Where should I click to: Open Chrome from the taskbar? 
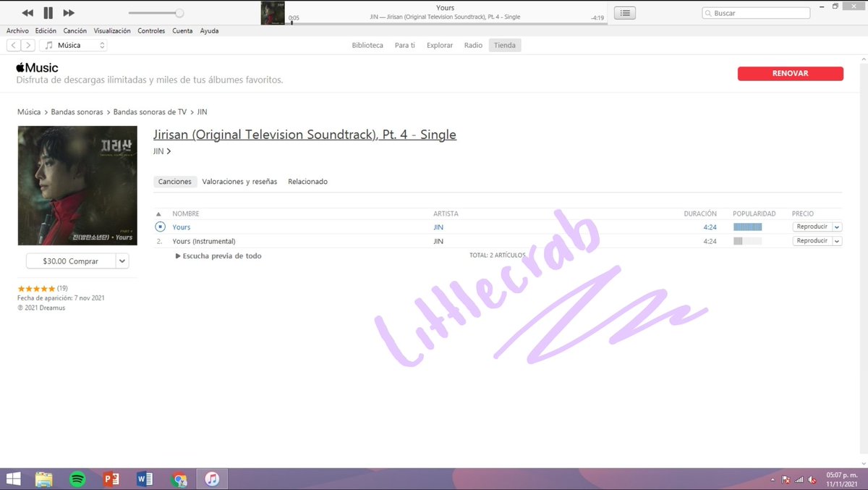point(179,479)
